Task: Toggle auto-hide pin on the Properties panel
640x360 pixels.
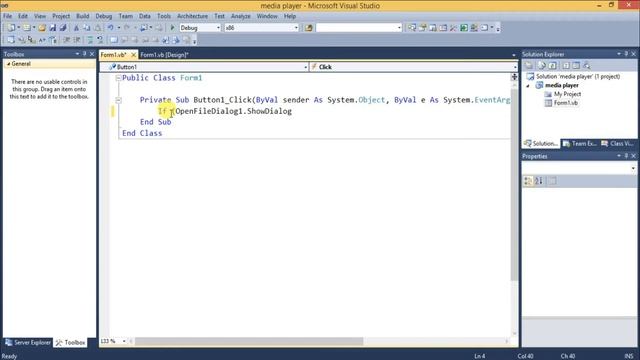Action: [x=626, y=156]
